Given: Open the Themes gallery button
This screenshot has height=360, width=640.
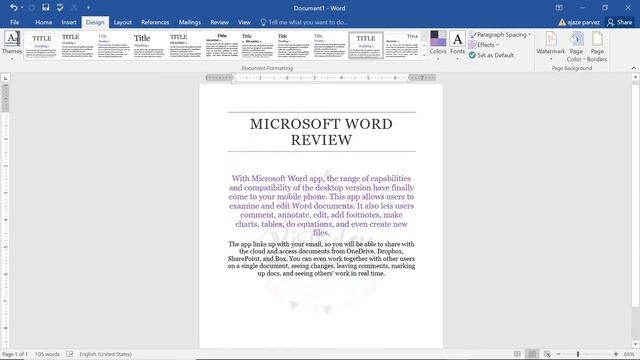Looking at the screenshot, I should tap(12, 46).
